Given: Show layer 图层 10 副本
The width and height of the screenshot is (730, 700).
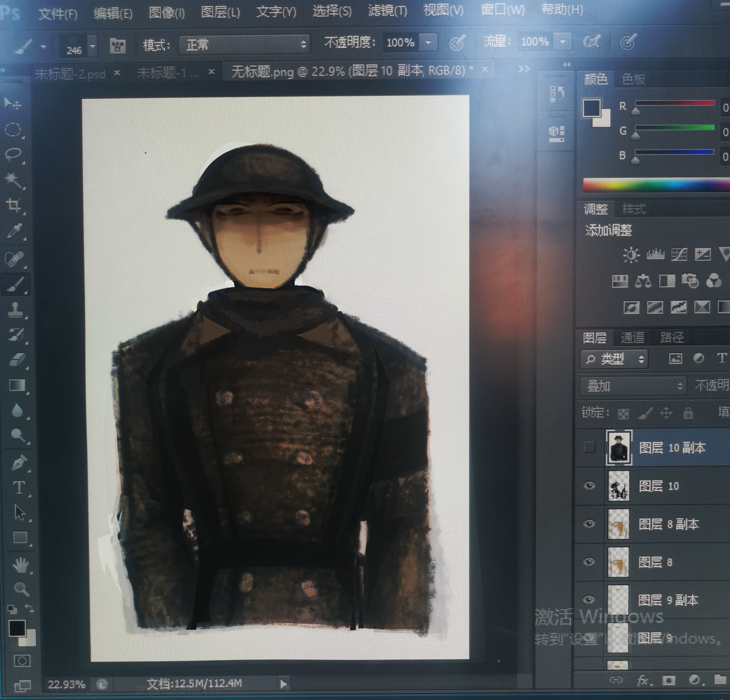Looking at the screenshot, I should tap(590, 447).
